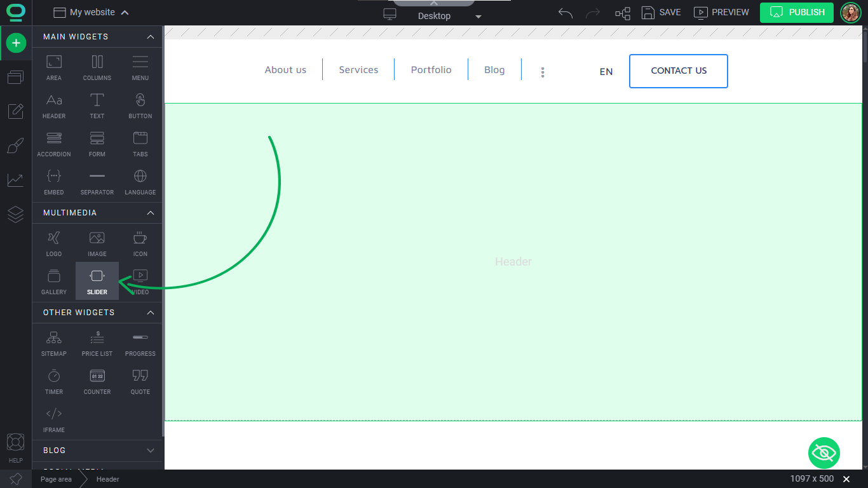
Task: Open the layers panel in left sidebar
Action: (16, 214)
